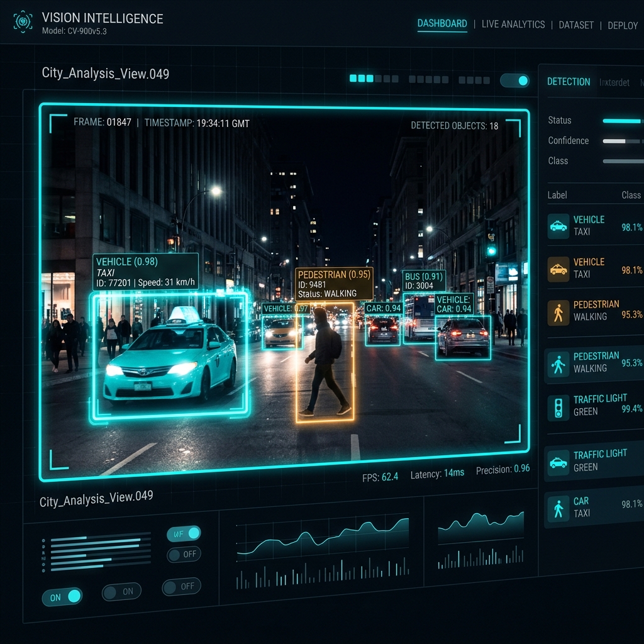Select the orange taxi vehicle icon
This screenshot has width=644, height=644.
click(558, 269)
